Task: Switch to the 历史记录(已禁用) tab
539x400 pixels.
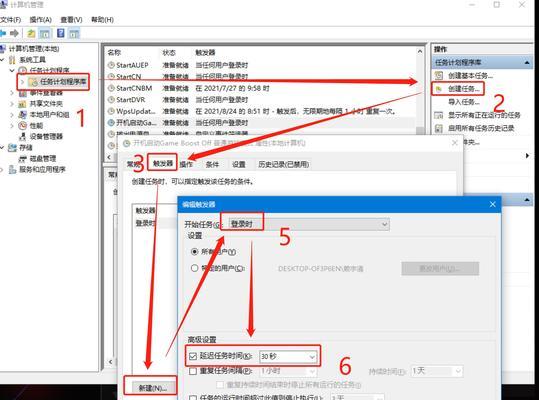Action: pos(283,164)
